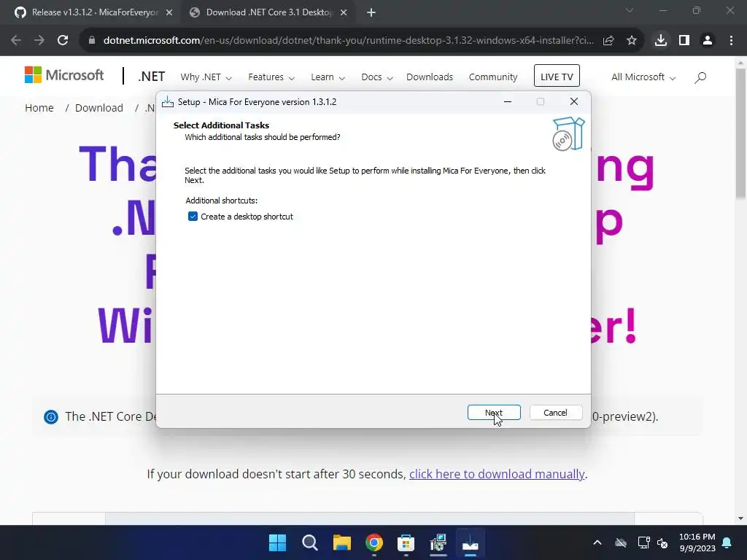The height and width of the screenshot is (560, 747).
Task: Open the Downloads nav item
Action: [x=429, y=77]
